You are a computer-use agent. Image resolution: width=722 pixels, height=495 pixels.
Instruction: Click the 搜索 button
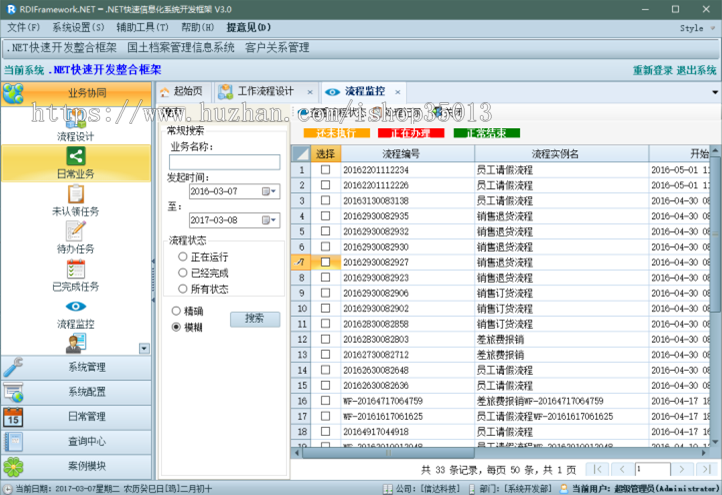pyautogui.click(x=255, y=319)
